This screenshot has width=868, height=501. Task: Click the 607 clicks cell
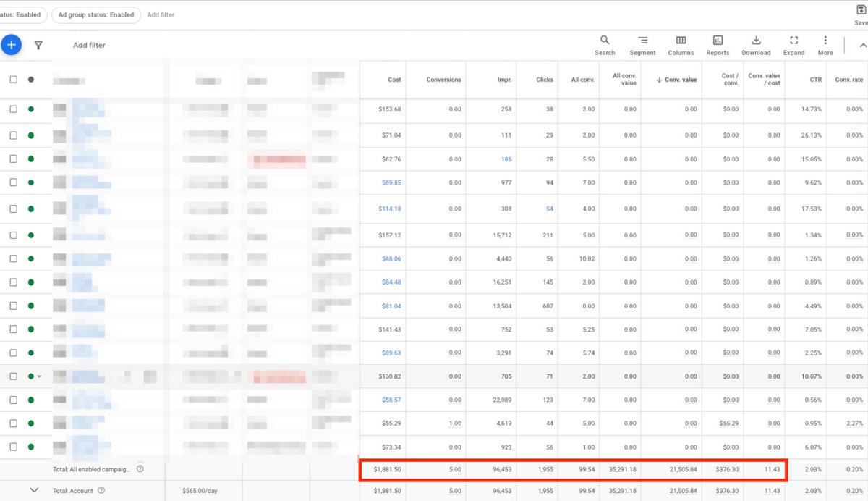click(548, 306)
